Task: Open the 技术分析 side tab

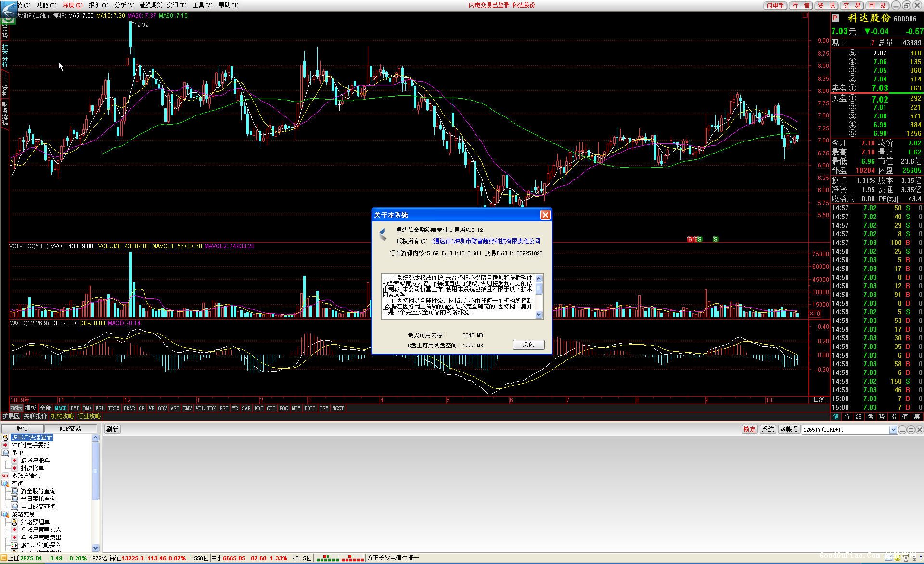Action: (5, 55)
